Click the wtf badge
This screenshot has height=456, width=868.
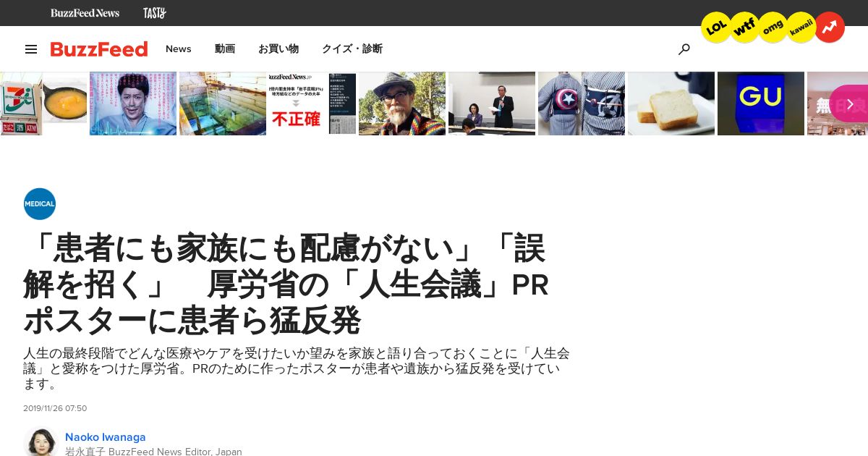[744, 28]
